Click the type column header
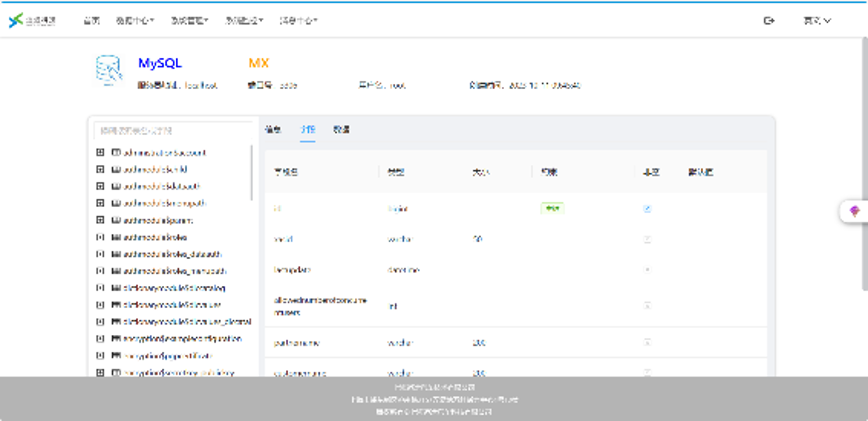868x421 pixels. [396, 172]
